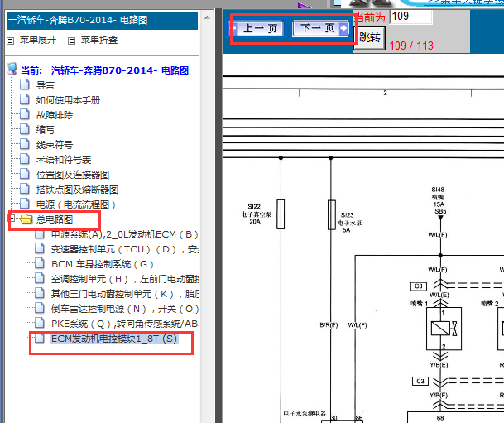Screen dimensions: 504x423
Task: Open the 导言 tree item
Action: click(45, 85)
